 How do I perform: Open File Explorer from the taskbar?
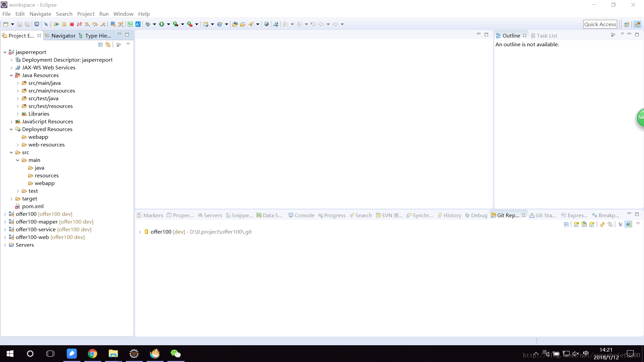tap(113, 354)
